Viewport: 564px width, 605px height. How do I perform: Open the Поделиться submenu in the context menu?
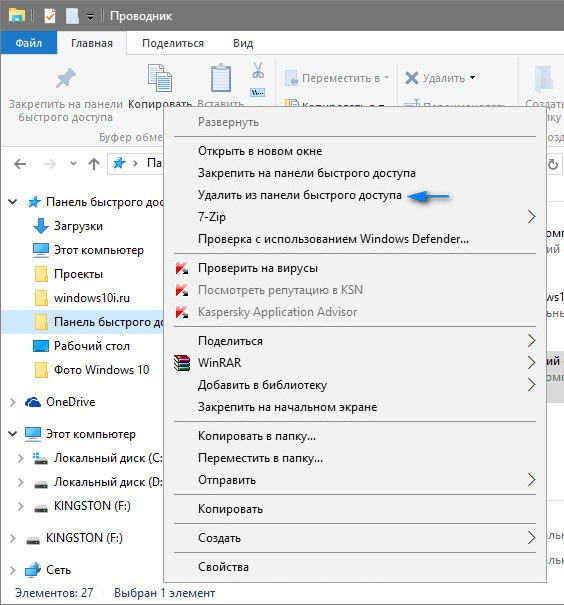(355, 341)
